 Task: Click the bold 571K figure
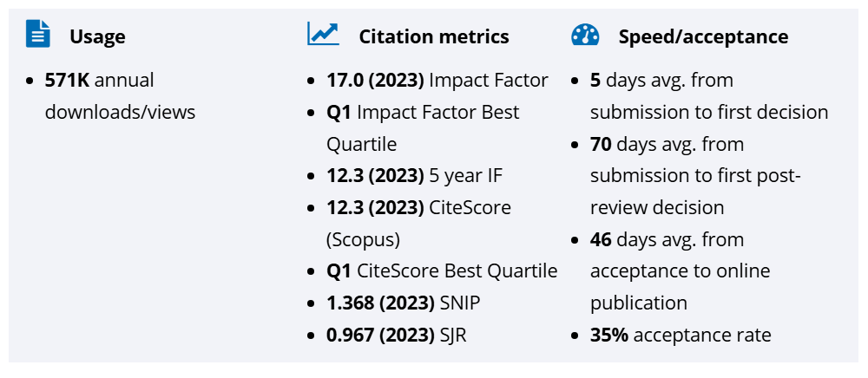[67, 81]
